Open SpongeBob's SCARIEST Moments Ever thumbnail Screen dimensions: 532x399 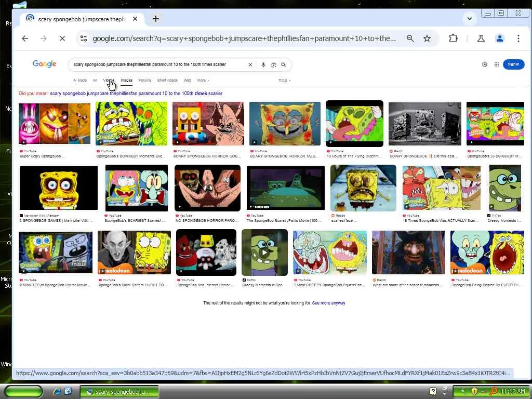coord(131,124)
